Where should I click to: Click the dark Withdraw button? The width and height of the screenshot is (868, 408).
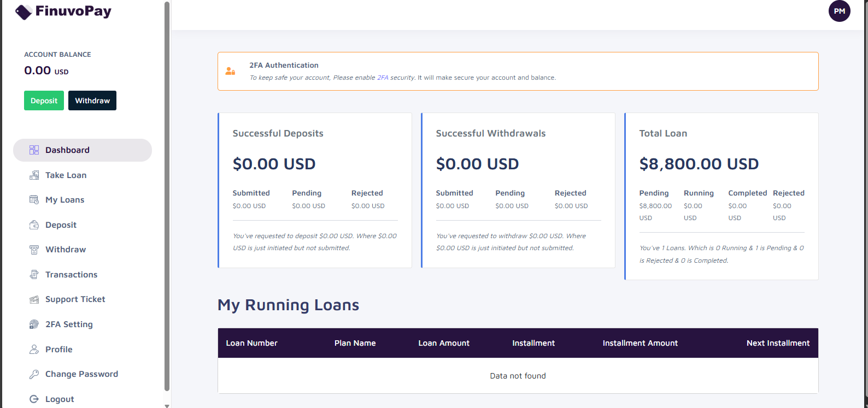[x=92, y=100]
